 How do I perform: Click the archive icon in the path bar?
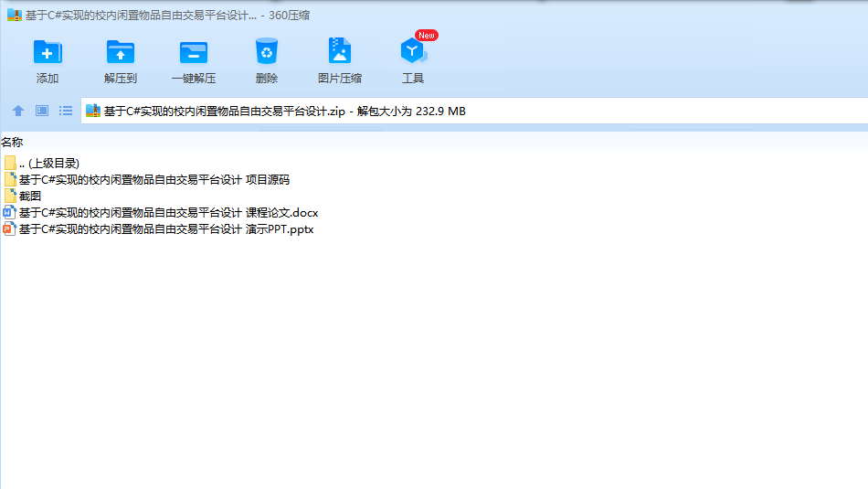[93, 111]
